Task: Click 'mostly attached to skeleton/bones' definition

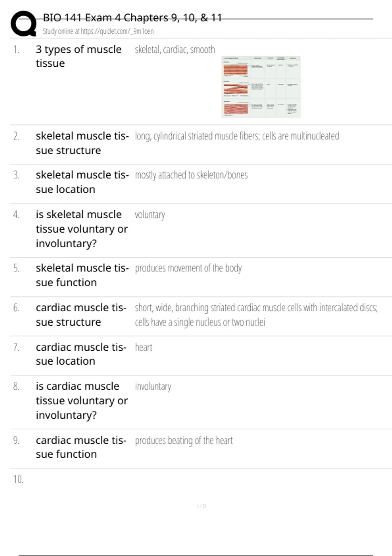Action: coord(191,175)
